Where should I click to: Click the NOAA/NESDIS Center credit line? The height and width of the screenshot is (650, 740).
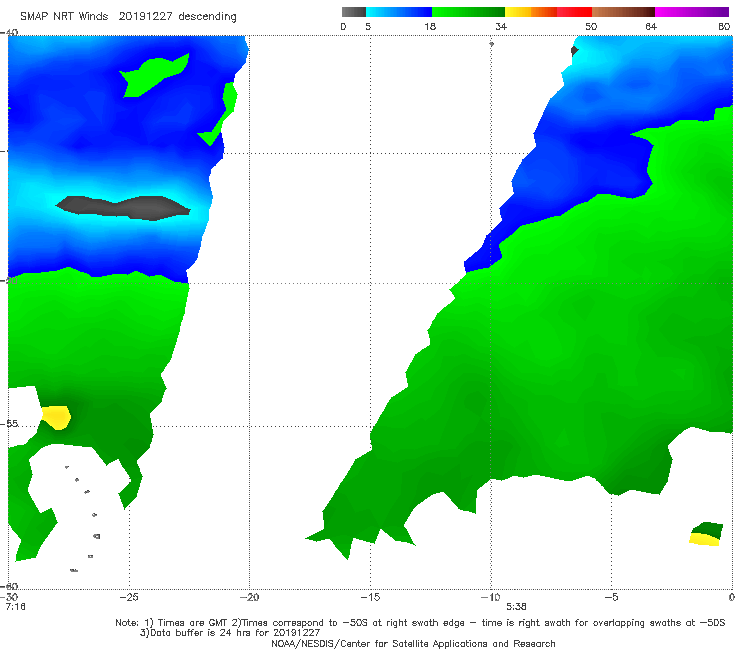tap(413, 643)
